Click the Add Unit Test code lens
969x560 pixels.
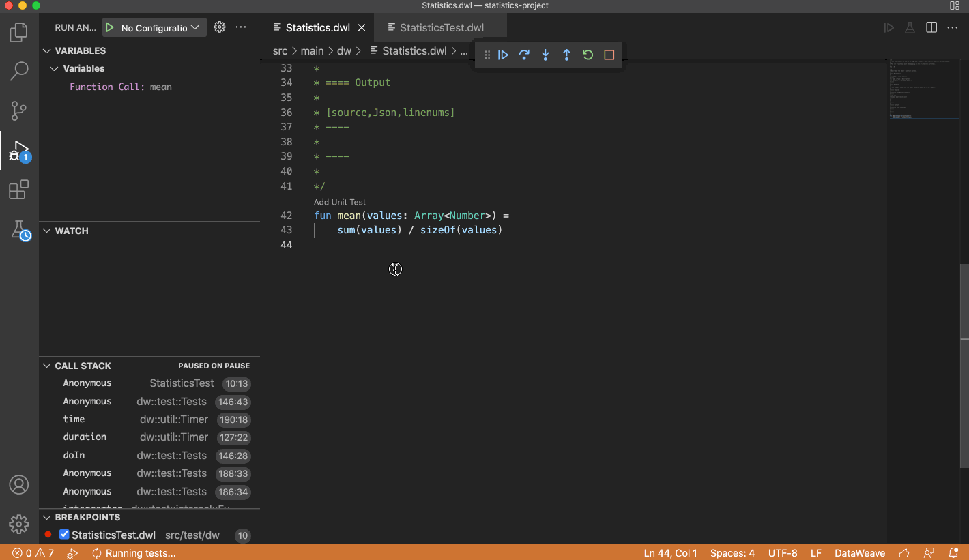click(x=340, y=202)
